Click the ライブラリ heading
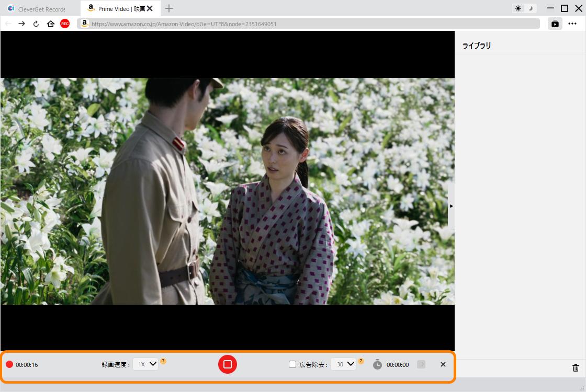The width and height of the screenshot is (586, 392). (477, 45)
